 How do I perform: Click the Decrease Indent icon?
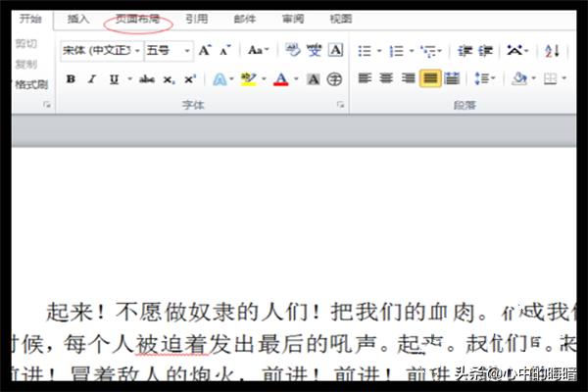point(465,51)
